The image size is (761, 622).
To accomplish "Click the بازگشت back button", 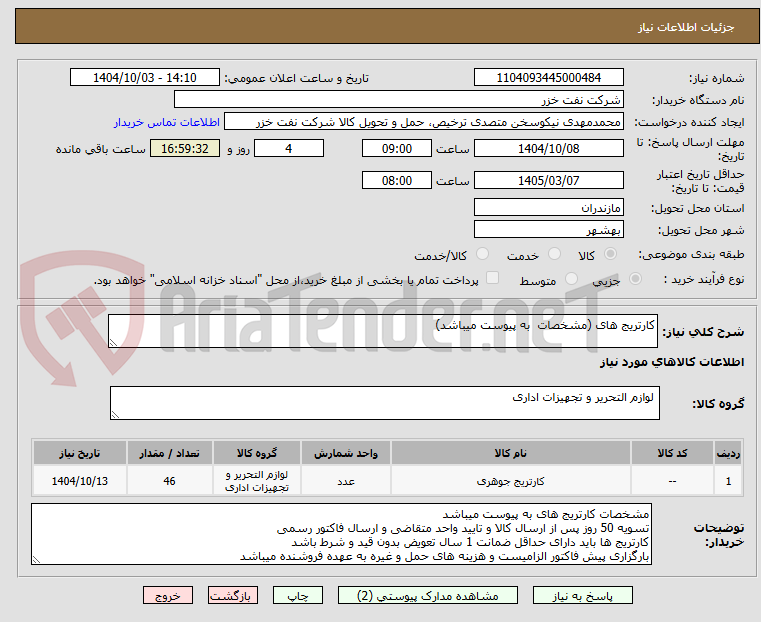I will tap(233, 595).
